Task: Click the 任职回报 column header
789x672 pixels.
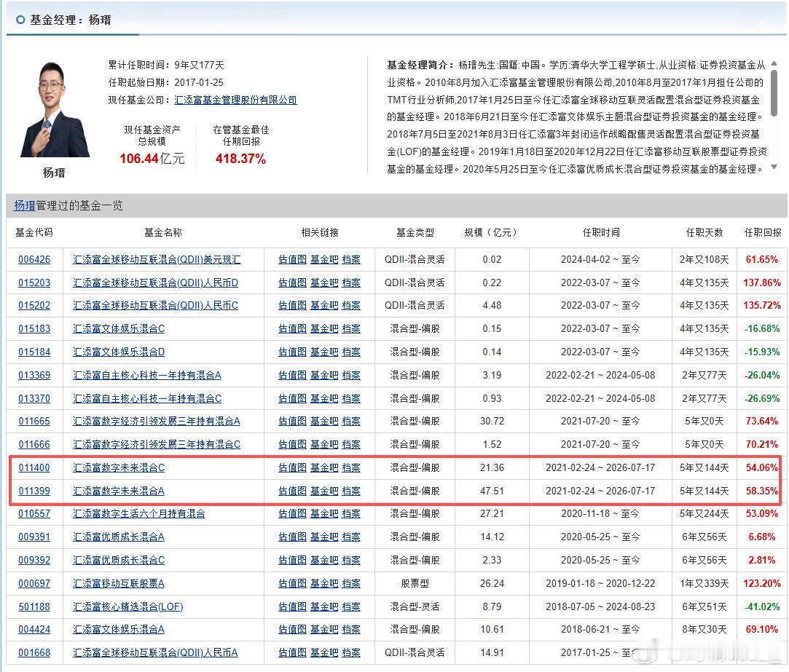Action: [x=763, y=232]
